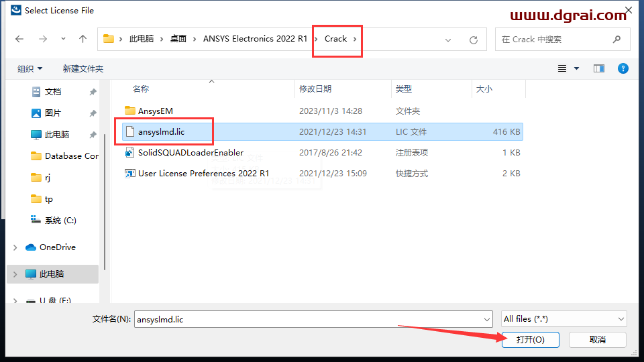Select ansyslmd.lic file
The width and height of the screenshot is (644, 362).
click(x=323, y=132)
